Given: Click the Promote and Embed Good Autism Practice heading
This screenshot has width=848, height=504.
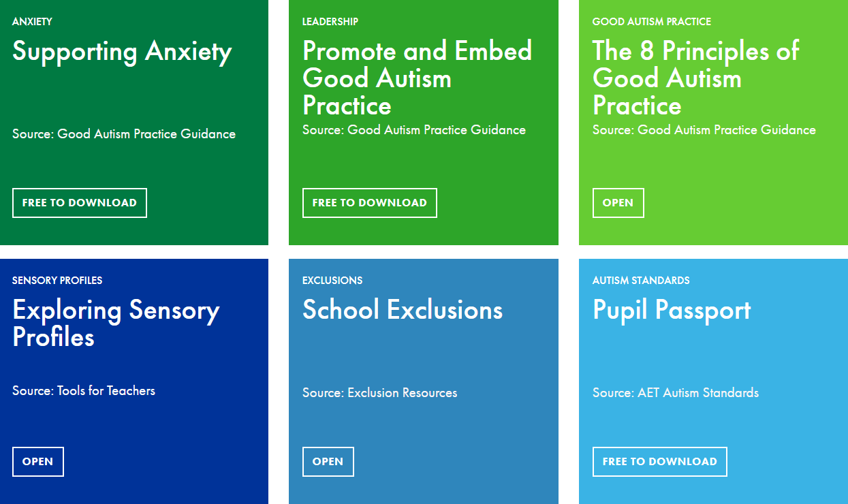Looking at the screenshot, I should point(417,78).
